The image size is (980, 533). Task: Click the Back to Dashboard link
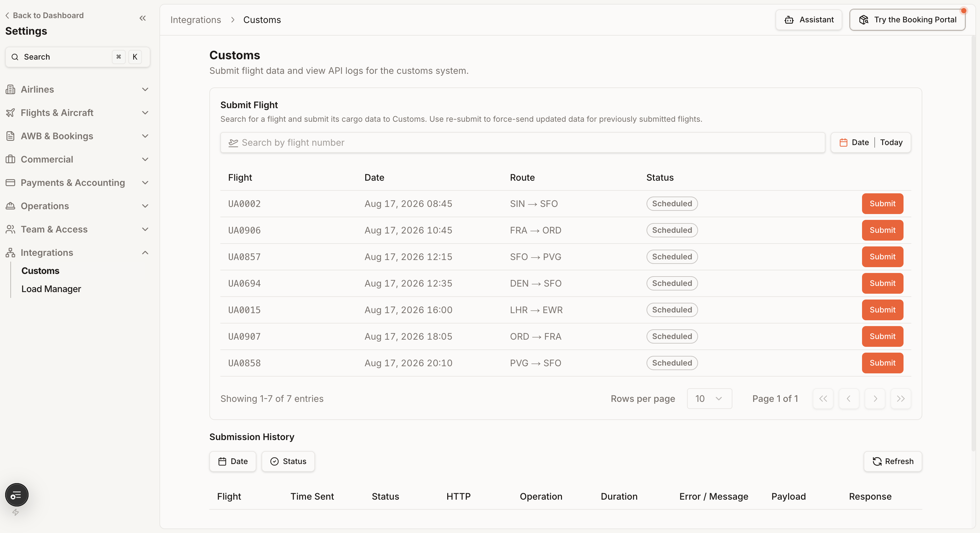pos(44,15)
